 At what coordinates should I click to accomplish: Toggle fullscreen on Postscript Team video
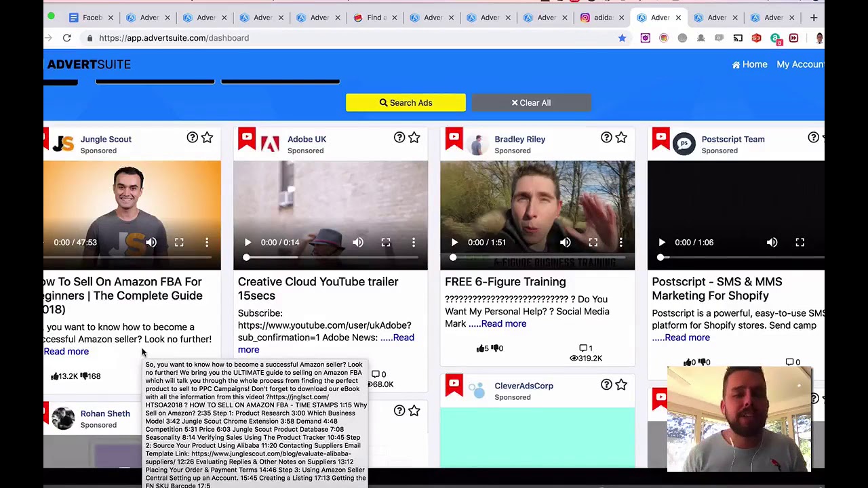coord(800,242)
